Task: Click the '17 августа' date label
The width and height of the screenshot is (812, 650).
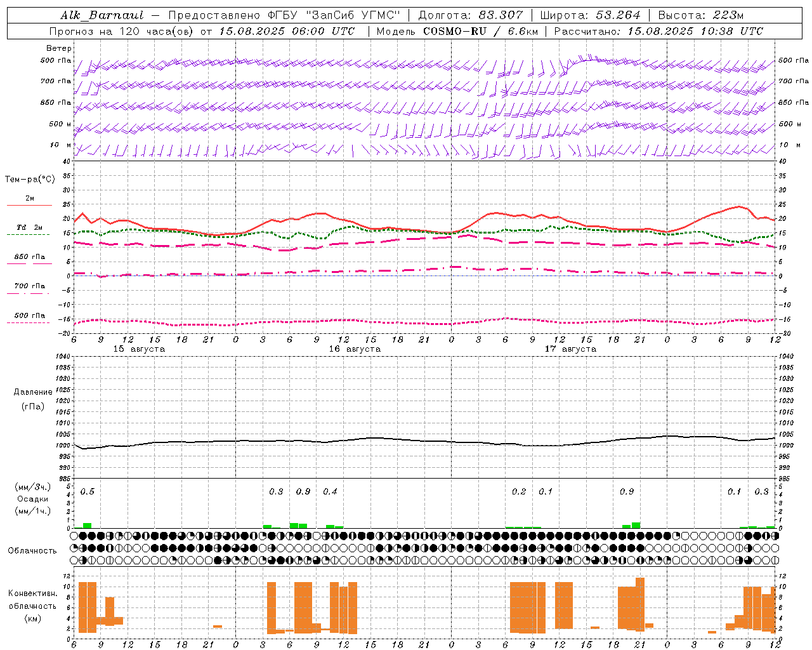Action: [x=570, y=349]
